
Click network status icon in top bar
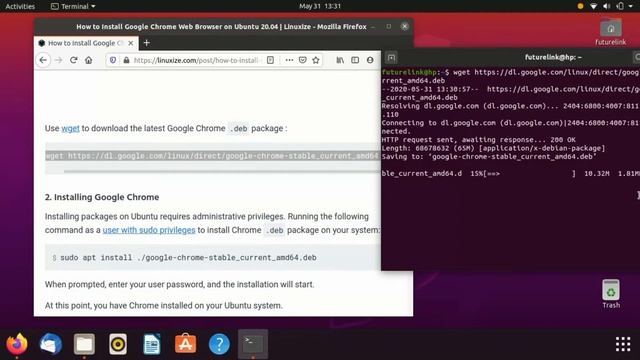[x=593, y=6]
